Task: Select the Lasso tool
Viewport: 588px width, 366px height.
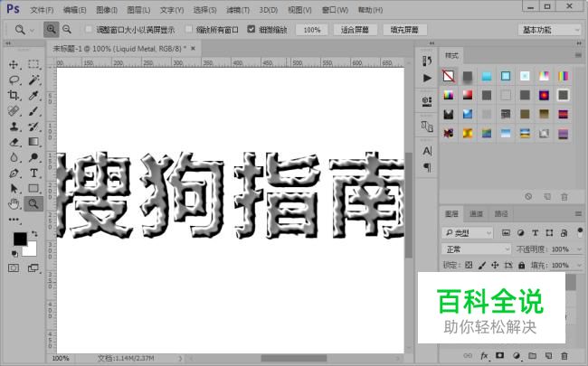Action: click(14, 80)
